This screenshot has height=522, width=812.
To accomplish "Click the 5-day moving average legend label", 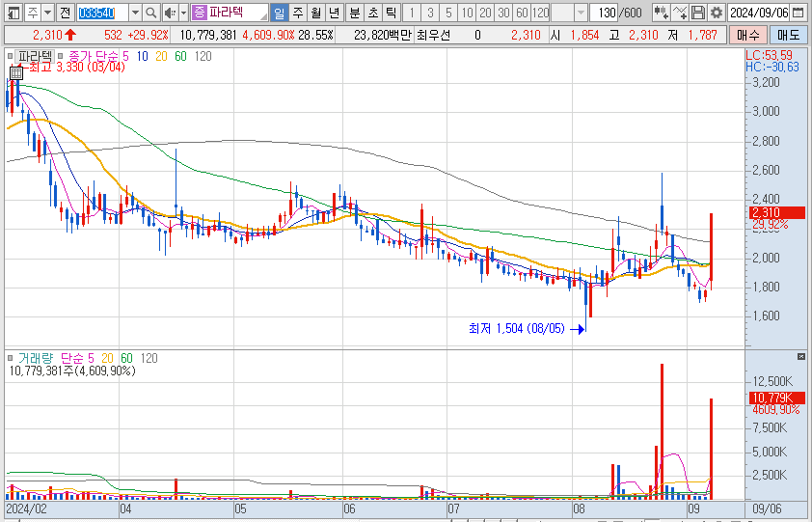I will click(125, 56).
